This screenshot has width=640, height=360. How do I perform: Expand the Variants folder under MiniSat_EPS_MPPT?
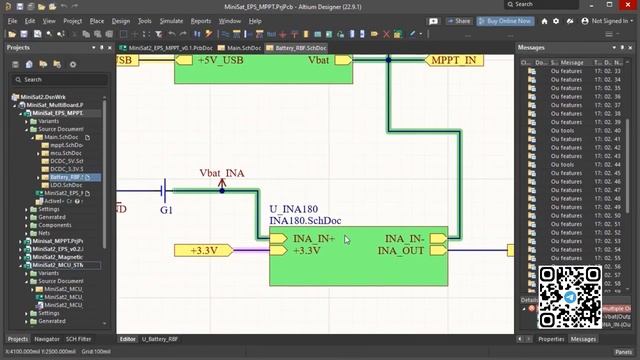pyautogui.click(x=27, y=121)
